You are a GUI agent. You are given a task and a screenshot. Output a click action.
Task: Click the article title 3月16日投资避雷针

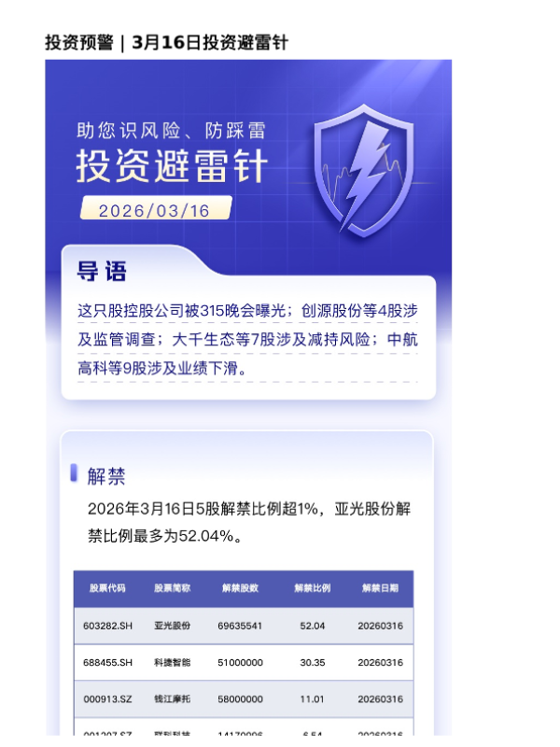[x=210, y=43]
